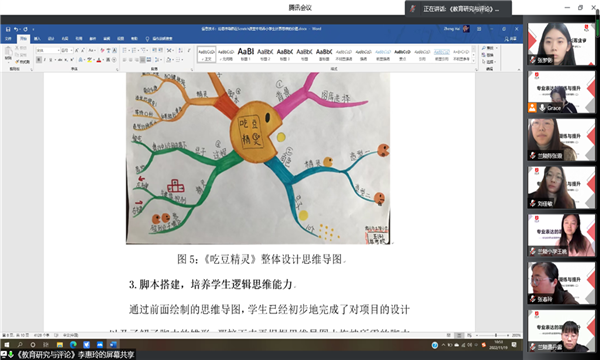The height and width of the screenshot is (360, 600).
Task: Expand the styles gallery with the More arrow
Action: 474,60
